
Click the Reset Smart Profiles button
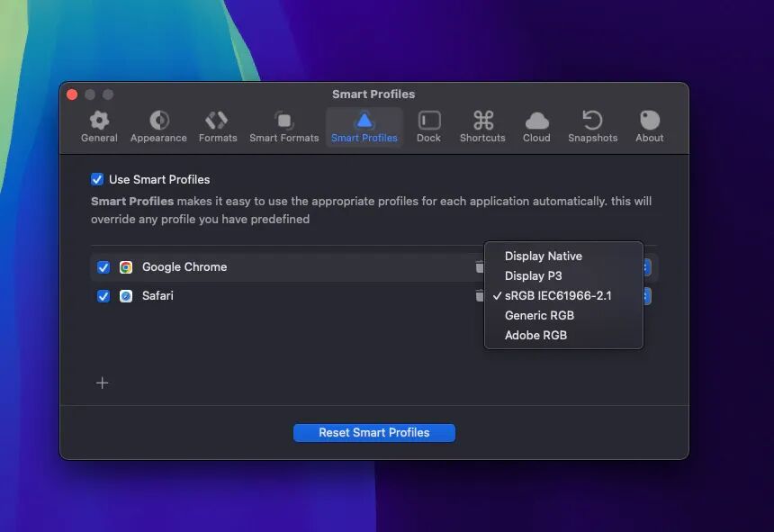[374, 433]
